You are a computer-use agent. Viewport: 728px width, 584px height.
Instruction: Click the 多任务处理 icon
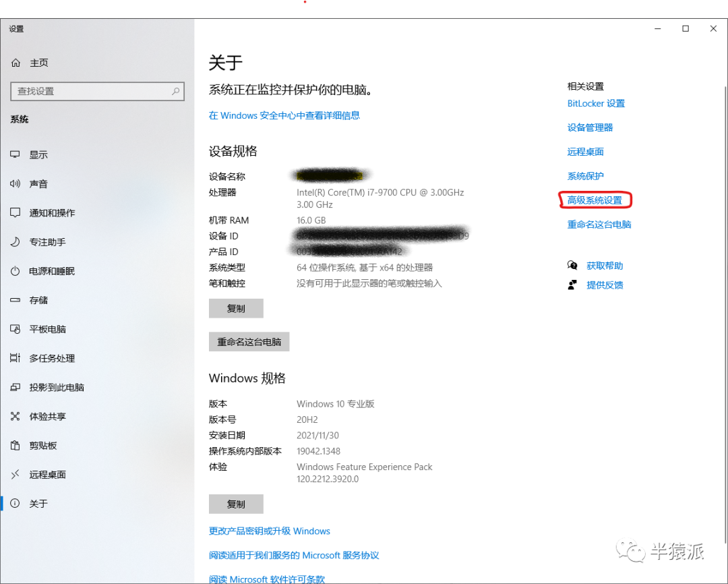(16, 357)
